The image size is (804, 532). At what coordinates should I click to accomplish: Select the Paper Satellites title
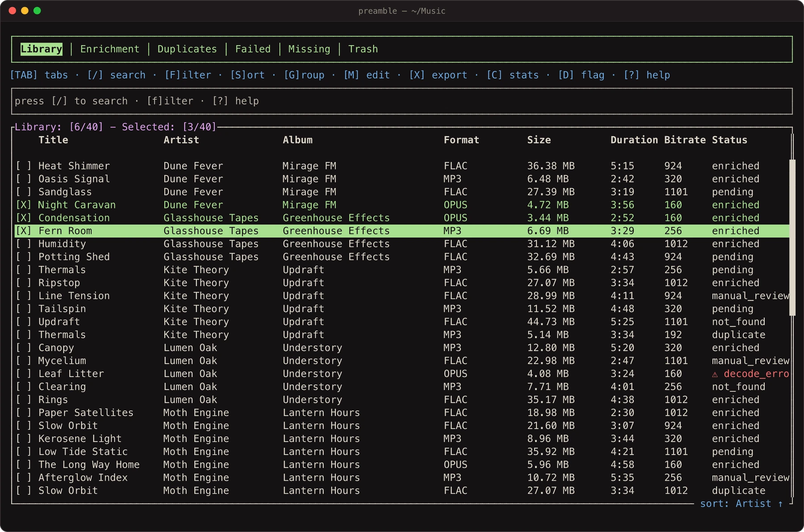(x=86, y=413)
